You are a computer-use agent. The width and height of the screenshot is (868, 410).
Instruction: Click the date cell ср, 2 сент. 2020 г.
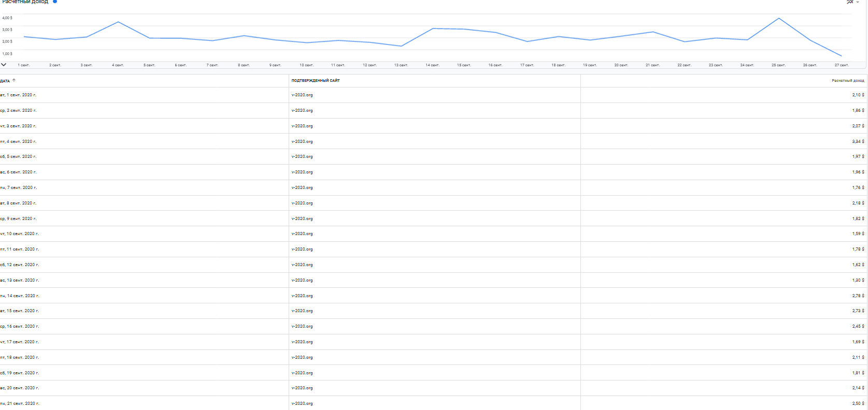click(x=18, y=111)
